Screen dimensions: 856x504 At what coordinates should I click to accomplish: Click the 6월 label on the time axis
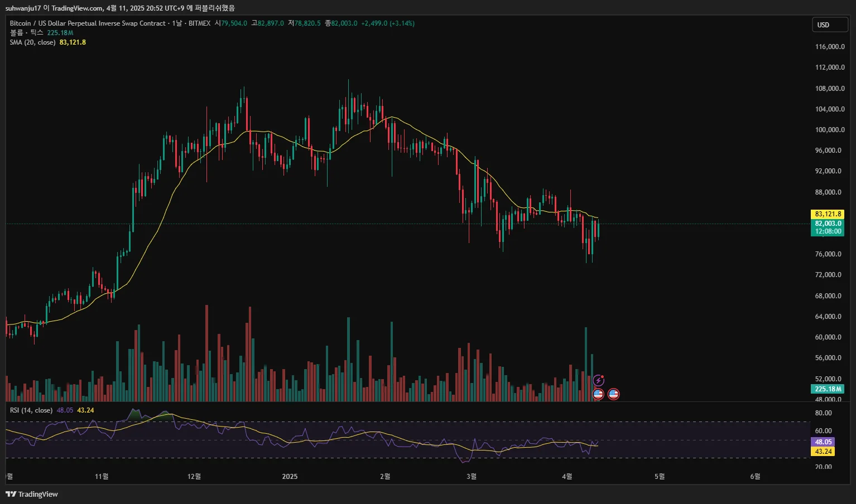click(x=755, y=476)
